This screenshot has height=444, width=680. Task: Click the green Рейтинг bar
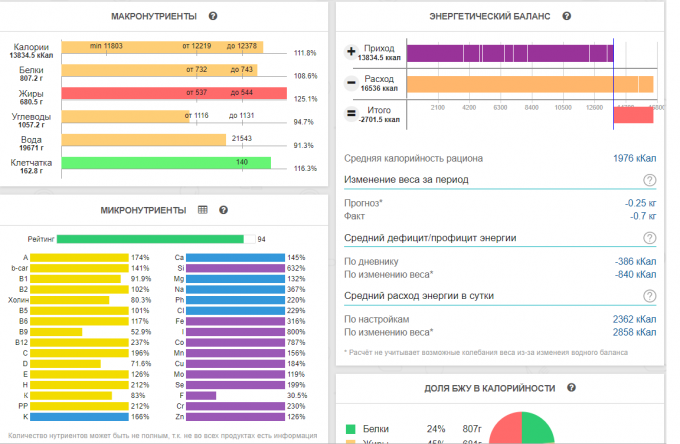coord(150,239)
